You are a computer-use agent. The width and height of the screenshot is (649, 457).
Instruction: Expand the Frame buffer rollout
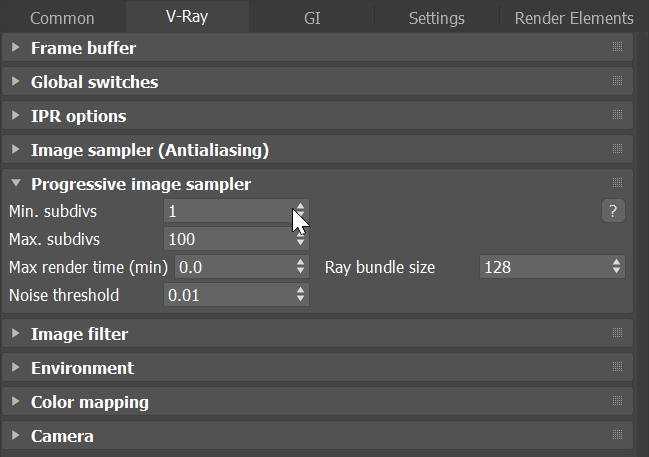click(83, 48)
